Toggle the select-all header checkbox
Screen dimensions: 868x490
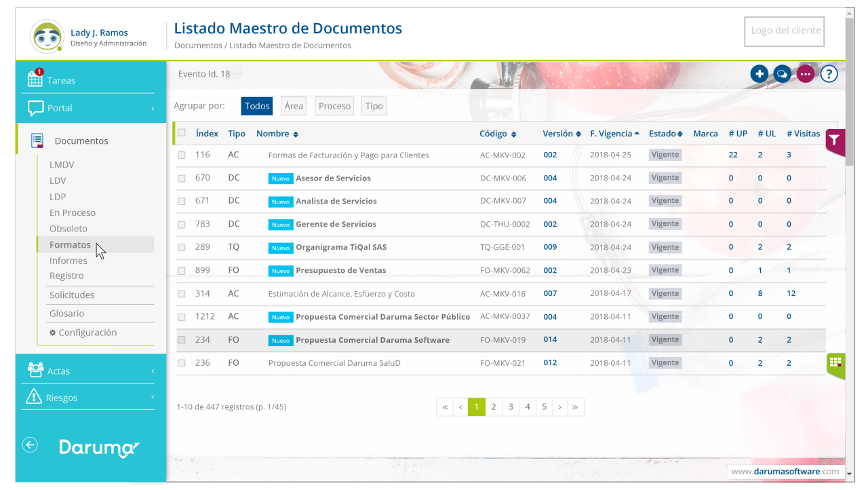tap(181, 133)
